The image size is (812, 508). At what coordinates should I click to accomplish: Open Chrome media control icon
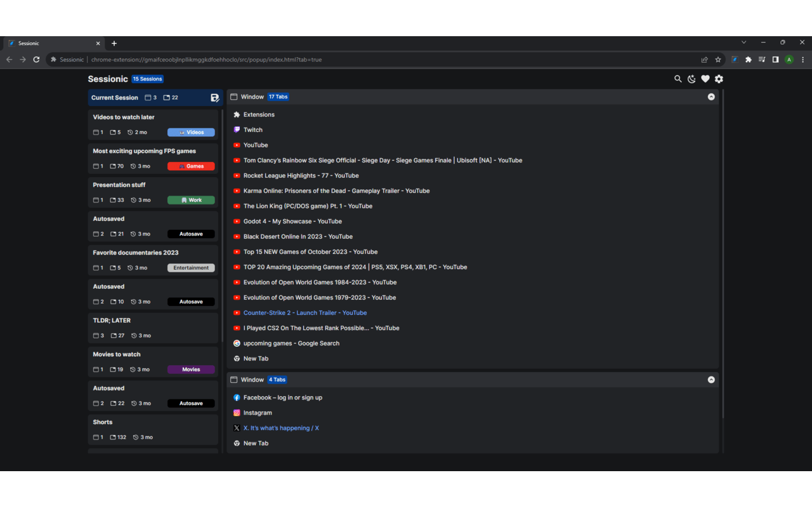coord(762,60)
